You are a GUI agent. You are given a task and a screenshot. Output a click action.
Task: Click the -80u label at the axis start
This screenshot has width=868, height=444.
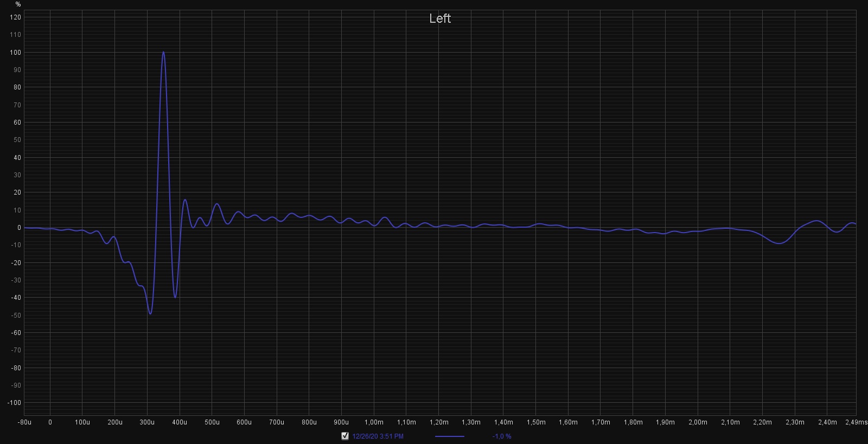coord(24,422)
